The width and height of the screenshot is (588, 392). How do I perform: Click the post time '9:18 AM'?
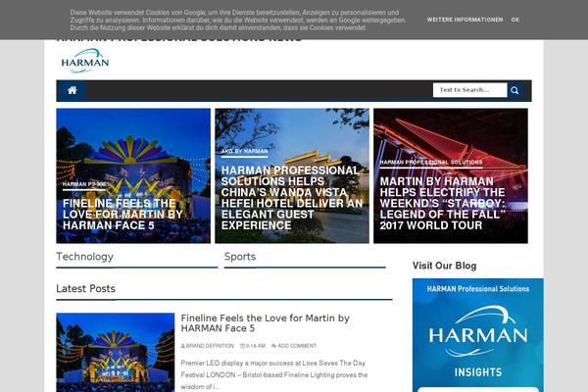(256, 346)
